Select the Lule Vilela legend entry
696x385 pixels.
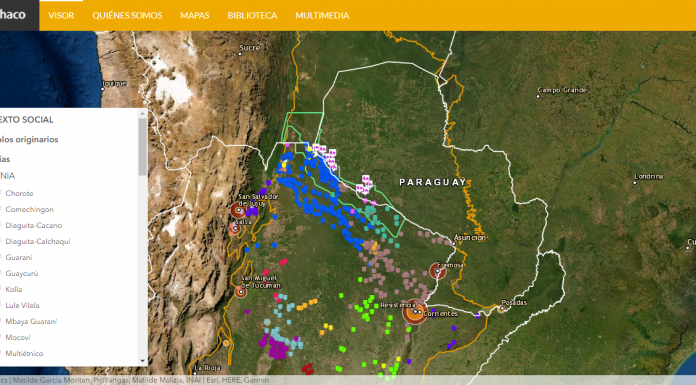point(22,306)
